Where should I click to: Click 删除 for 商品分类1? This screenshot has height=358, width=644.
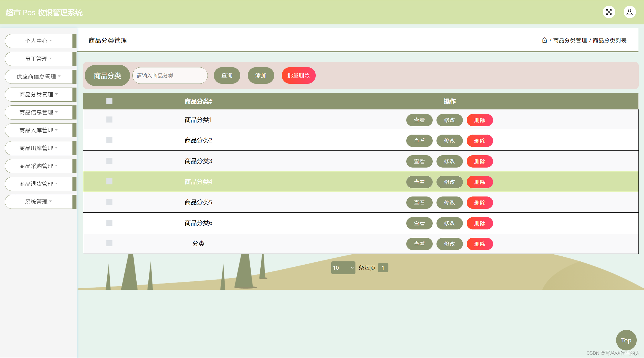pyautogui.click(x=480, y=120)
